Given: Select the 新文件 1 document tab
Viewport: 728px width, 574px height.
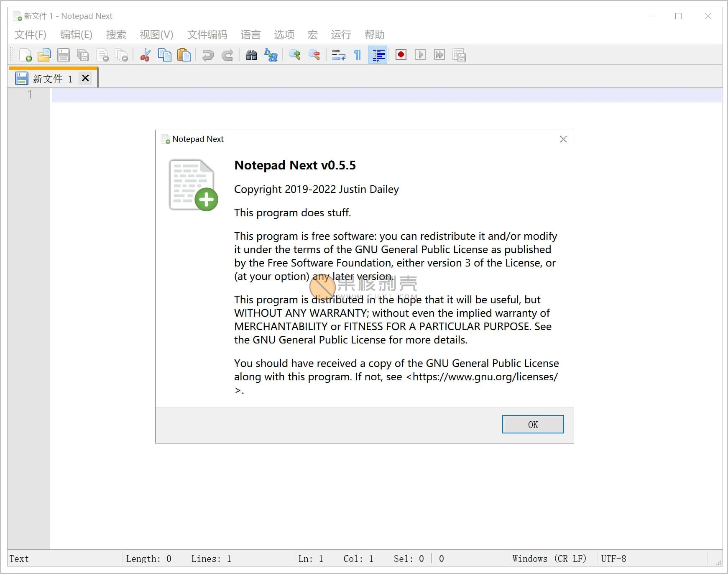Looking at the screenshot, I should pos(53,79).
